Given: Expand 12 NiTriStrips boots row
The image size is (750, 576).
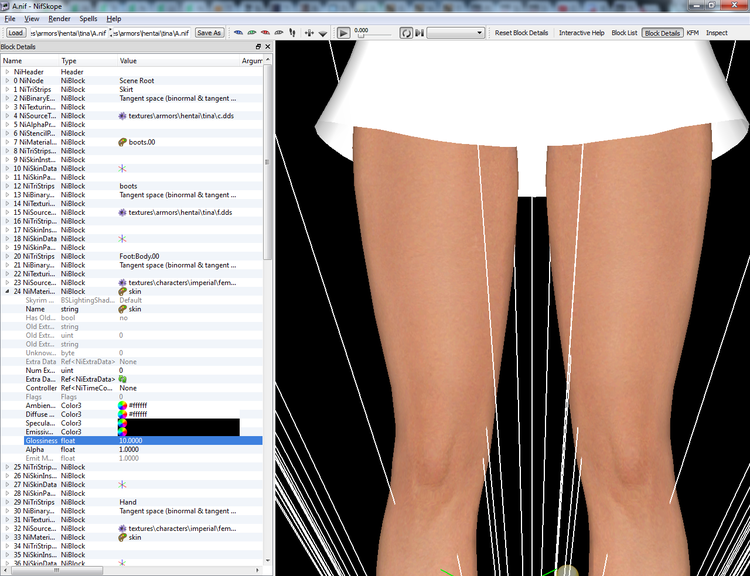Looking at the screenshot, I should pos(7,186).
